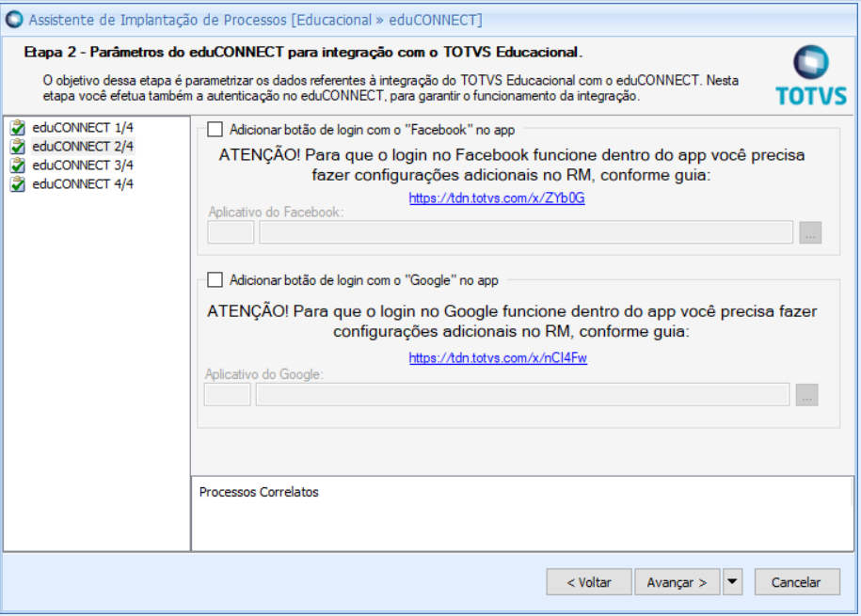Proceed with the Avançar button
The image size is (861, 616).
coord(678,582)
